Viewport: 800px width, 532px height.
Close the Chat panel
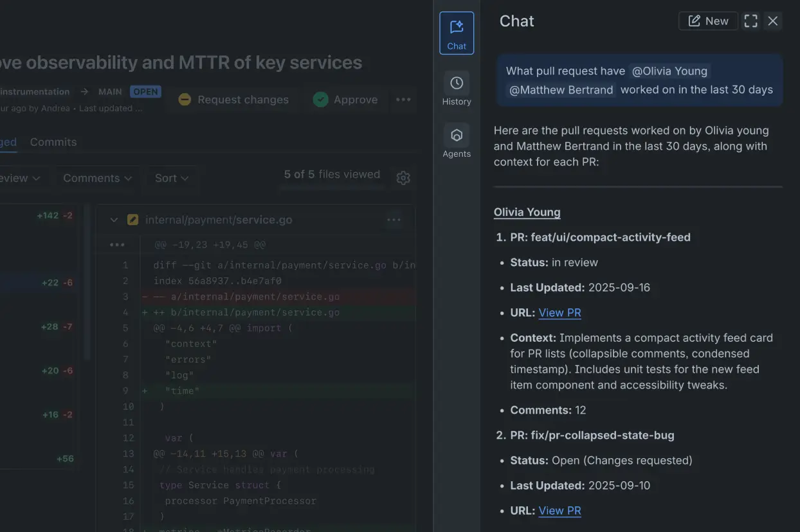[x=773, y=21]
